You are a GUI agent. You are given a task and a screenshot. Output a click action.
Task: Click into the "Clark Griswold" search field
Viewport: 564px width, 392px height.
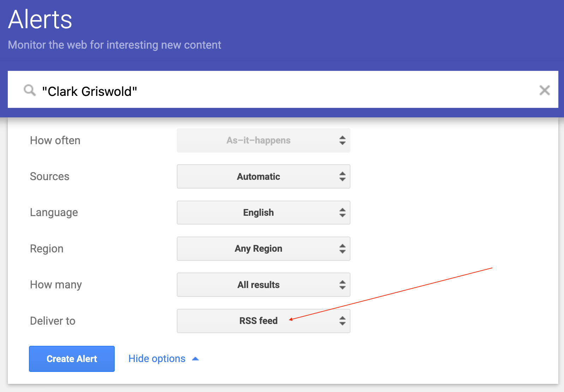[282, 91]
